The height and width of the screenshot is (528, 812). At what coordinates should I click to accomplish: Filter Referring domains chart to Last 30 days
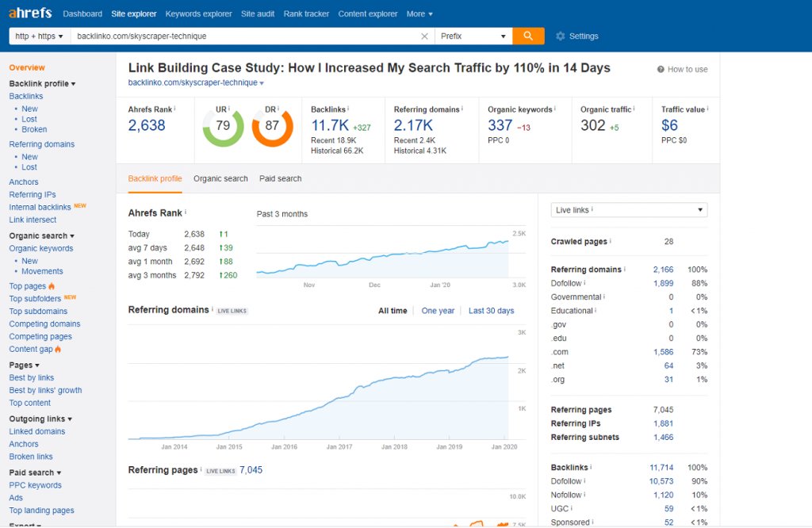coord(491,311)
